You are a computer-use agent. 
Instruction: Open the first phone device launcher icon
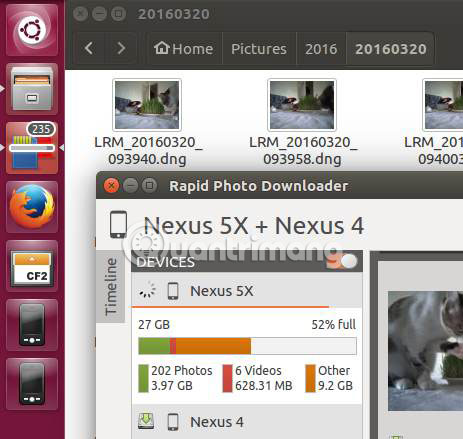32,325
